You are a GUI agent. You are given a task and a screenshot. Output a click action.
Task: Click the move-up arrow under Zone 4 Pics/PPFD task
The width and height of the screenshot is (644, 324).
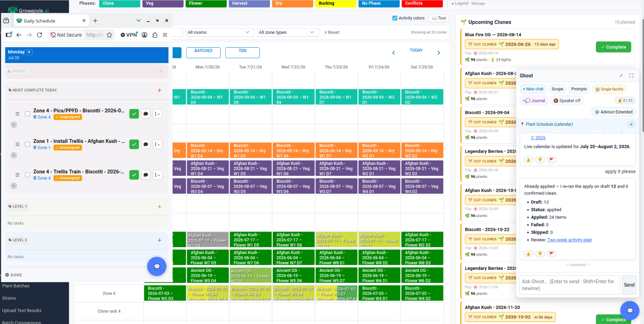coord(13,125)
